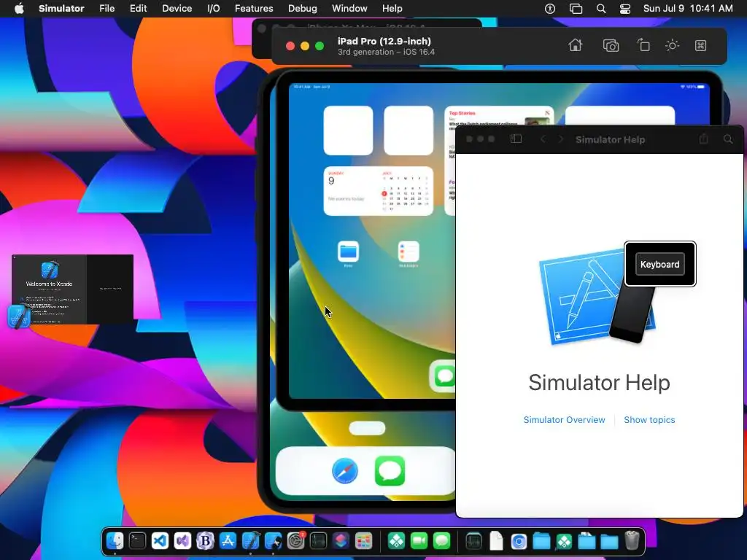The height and width of the screenshot is (560, 747).
Task: Open the Simulator Overview link
Action: pyautogui.click(x=564, y=419)
